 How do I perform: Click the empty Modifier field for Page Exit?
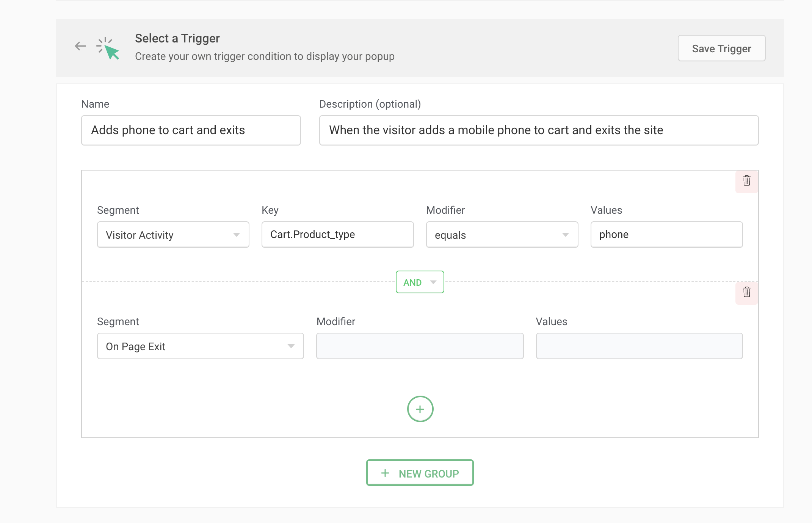pyautogui.click(x=420, y=346)
